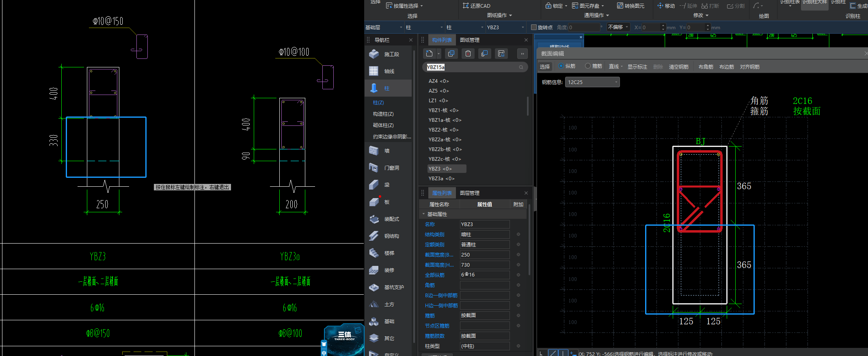Select the 柱 column category icon
868x356 pixels.
click(x=374, y=88)
